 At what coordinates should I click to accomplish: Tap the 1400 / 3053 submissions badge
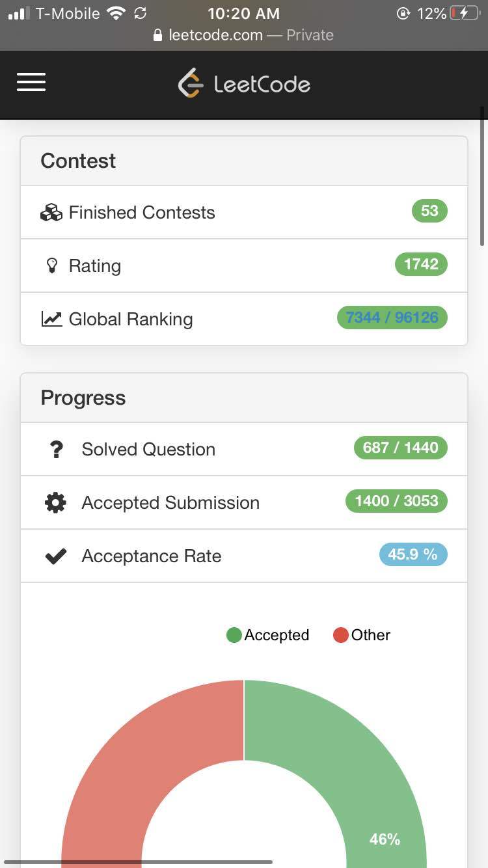click(396, 501)
